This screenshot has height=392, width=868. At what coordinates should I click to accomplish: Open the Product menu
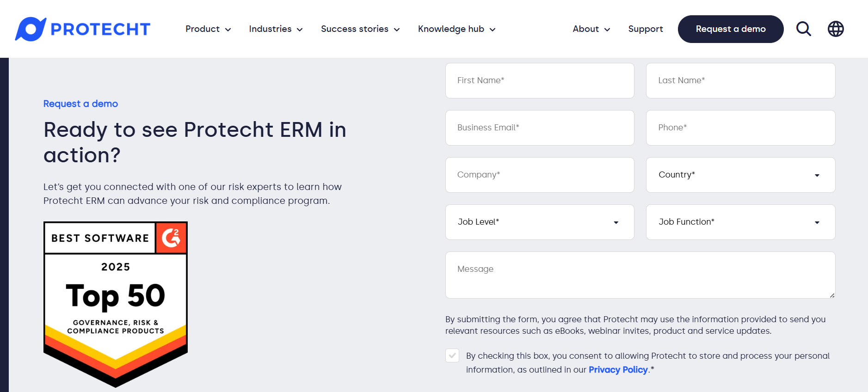(208, 29)
